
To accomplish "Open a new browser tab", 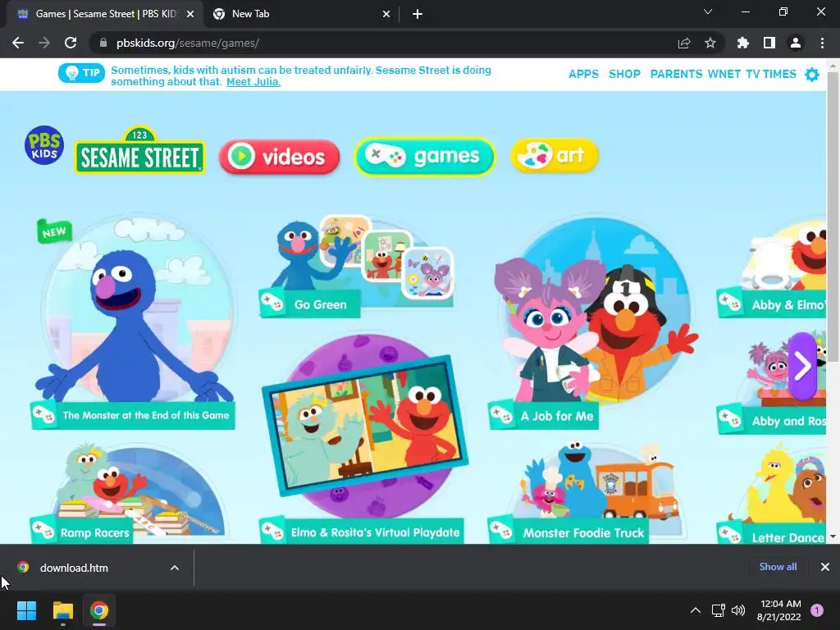I will click(x=418, y=14).
